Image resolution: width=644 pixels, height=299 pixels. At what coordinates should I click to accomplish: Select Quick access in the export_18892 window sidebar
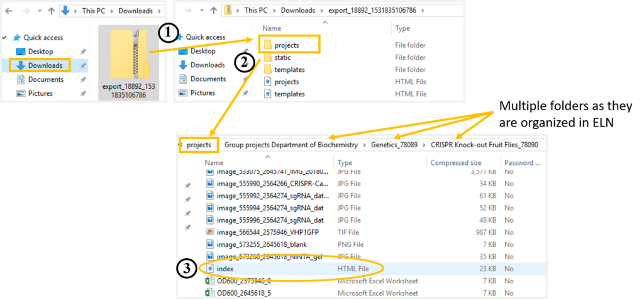tap(206, 37)
